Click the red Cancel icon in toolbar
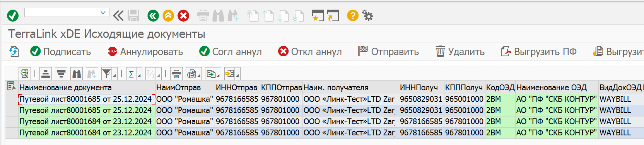Image resolution: width=644 pixels, height=145 pixels. [x=183, y=16]
